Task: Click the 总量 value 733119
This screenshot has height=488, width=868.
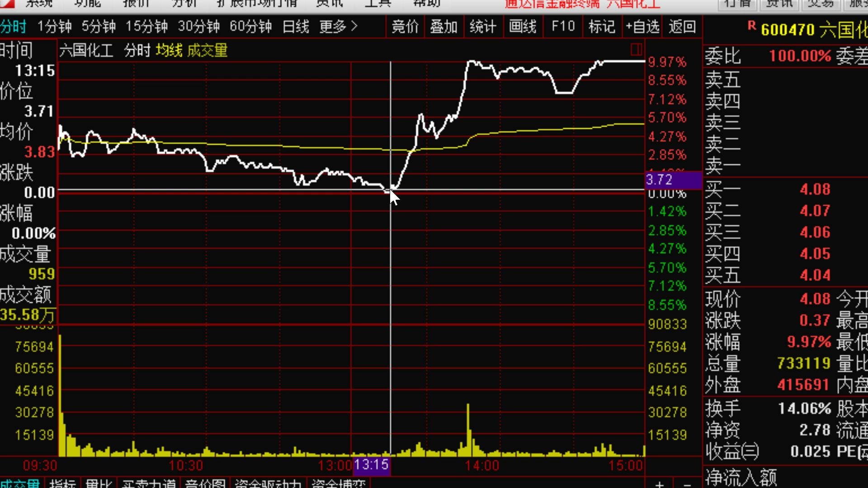Action: (804, 363)
